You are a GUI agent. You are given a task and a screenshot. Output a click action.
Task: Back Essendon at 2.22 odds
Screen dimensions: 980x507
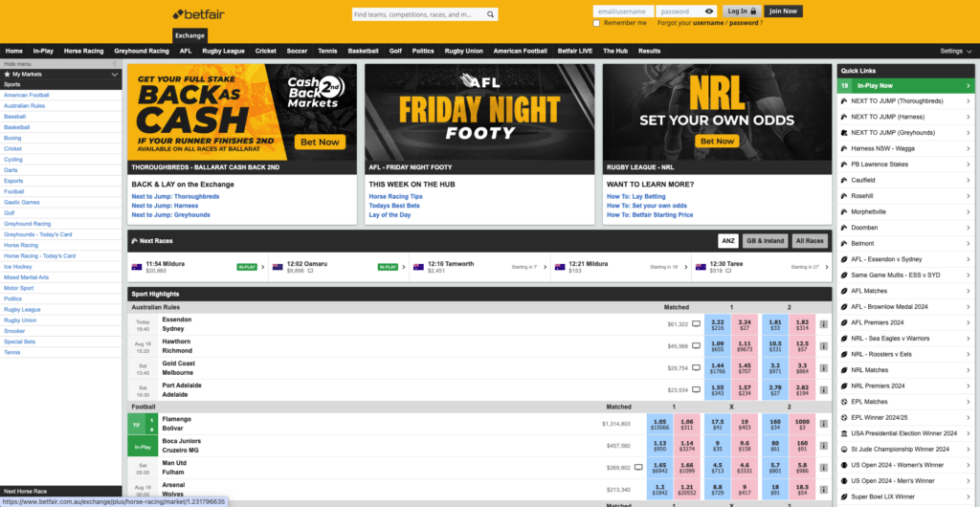718,324
